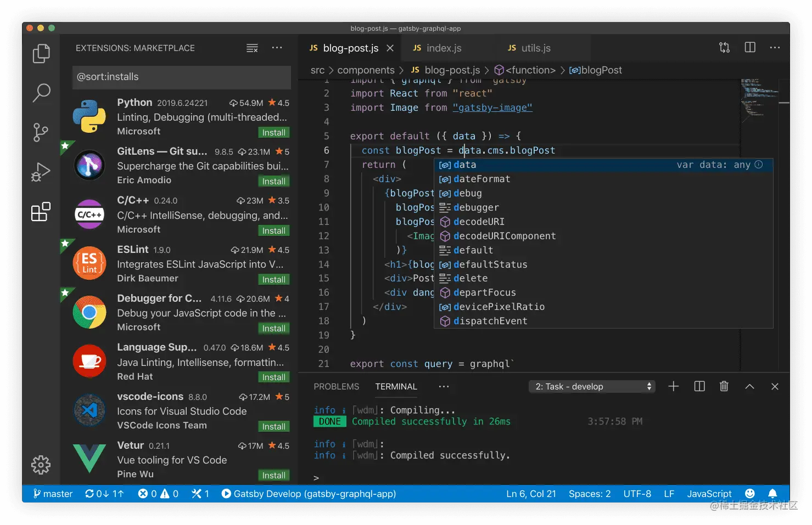Maximize the terminal panel with chevron

click(x=749, y=386)
